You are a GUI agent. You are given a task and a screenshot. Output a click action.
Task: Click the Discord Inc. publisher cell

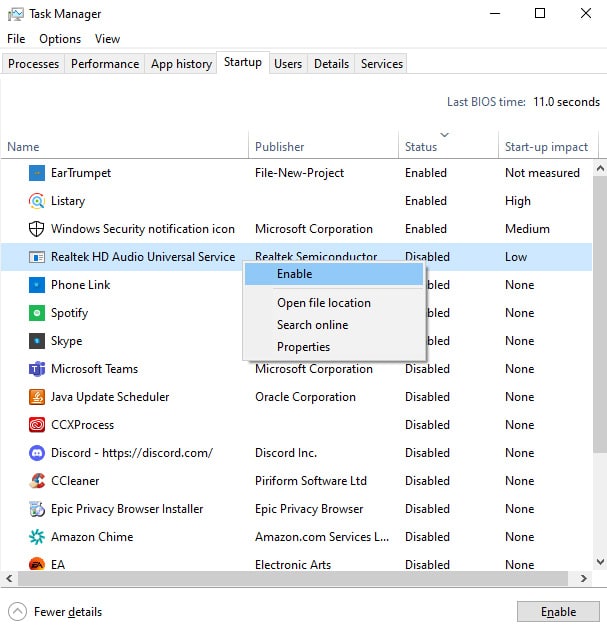286,453
